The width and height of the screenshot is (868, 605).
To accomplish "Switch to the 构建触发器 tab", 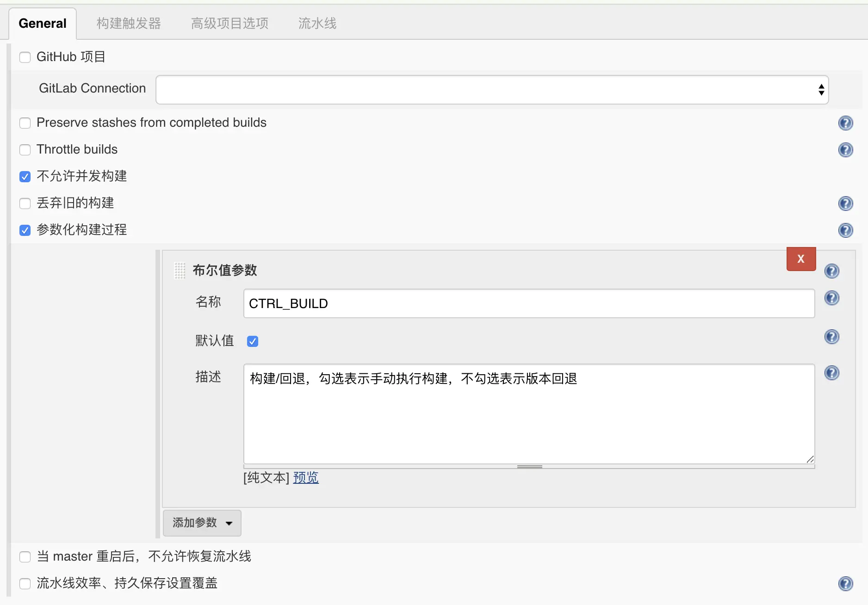I will 129,23.
